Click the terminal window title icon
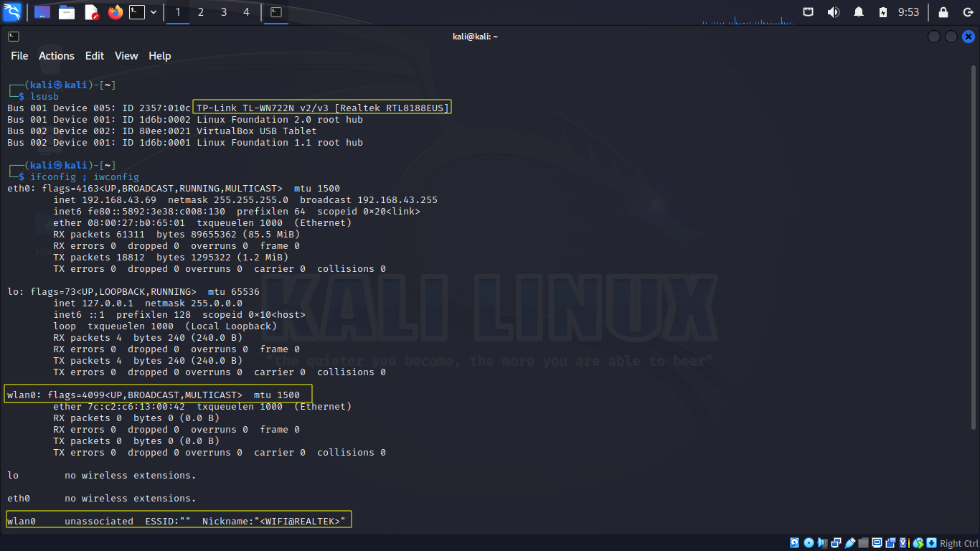Image resolution: width=980 pixels, height=551 pixels. (x=14, y=36)
